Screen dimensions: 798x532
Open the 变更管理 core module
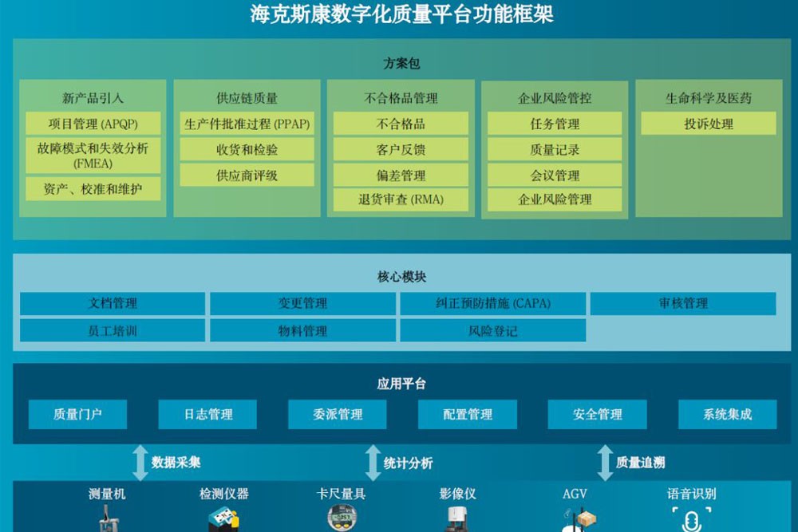302,303
